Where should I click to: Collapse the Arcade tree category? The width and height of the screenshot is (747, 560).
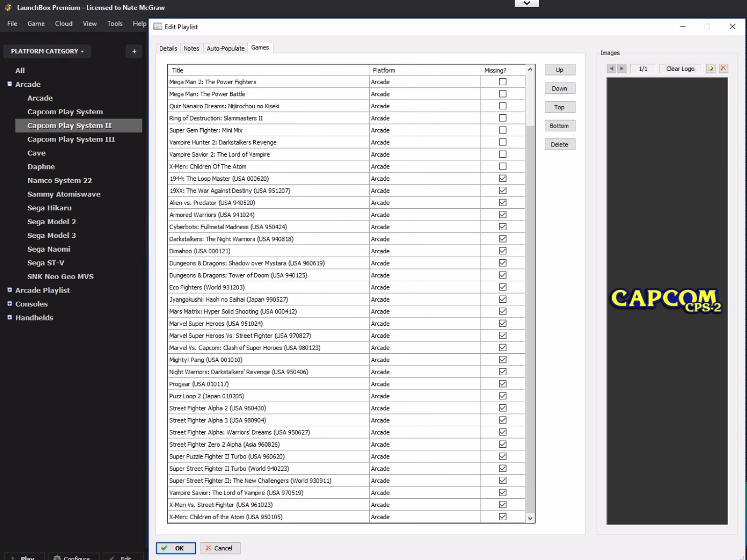click(9, 84)
